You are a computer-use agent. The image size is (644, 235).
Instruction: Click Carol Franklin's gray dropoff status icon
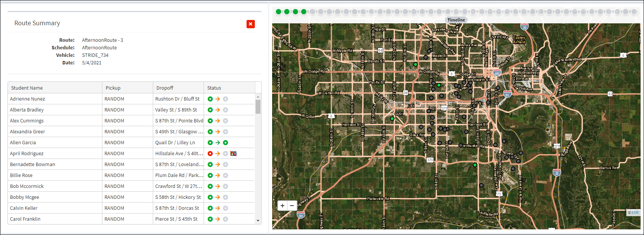click(225, 219)
